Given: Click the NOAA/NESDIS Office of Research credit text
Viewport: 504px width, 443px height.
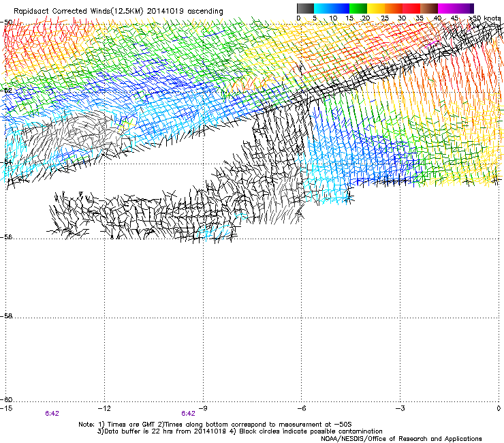Looking at the screenshot, I should (x=401, y=438).
